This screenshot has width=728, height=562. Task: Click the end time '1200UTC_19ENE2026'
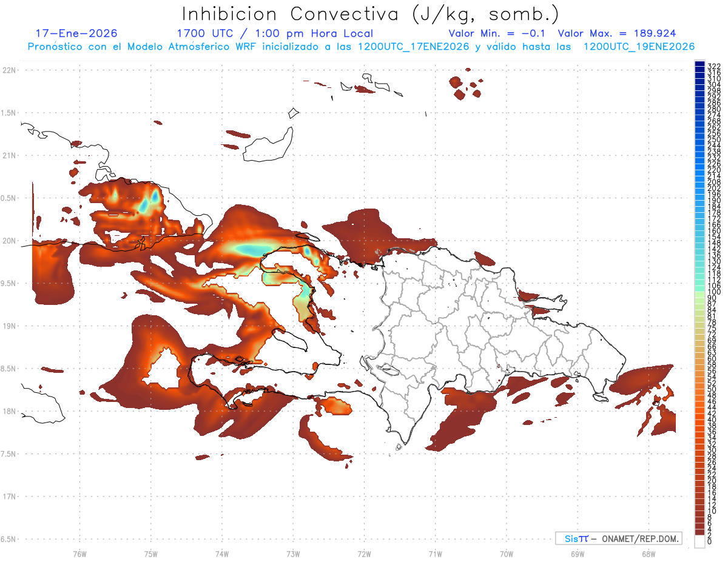[639, 47]
